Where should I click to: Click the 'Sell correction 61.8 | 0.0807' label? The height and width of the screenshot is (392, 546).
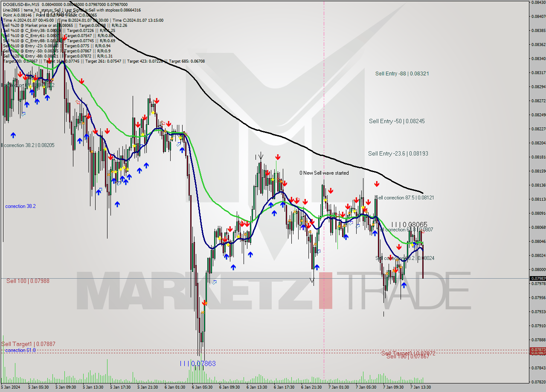405,229
